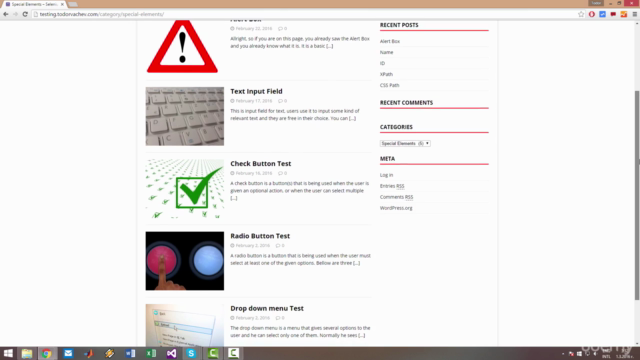The image size is (640, 360).
Task: Click the address bar URL field
Action: pos(304,14)
